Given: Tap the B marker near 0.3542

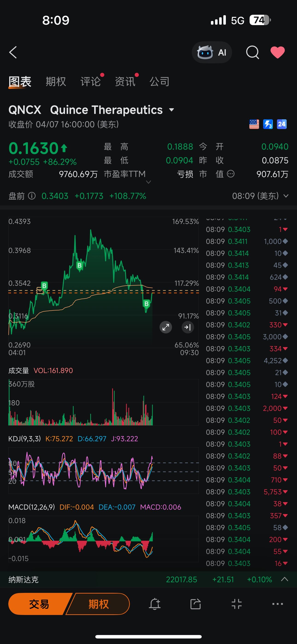Looking at the screenshot, I should pyautogui.click(x=44, y=286).
